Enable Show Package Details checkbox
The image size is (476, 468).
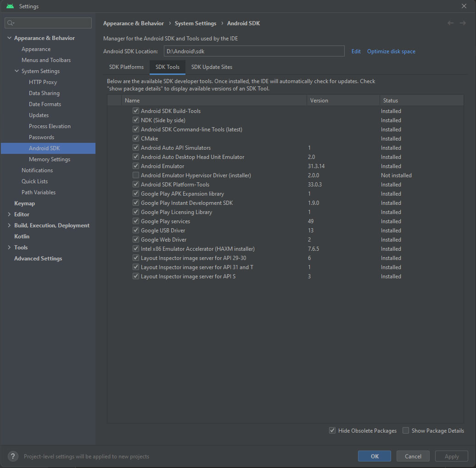[406, 430]
